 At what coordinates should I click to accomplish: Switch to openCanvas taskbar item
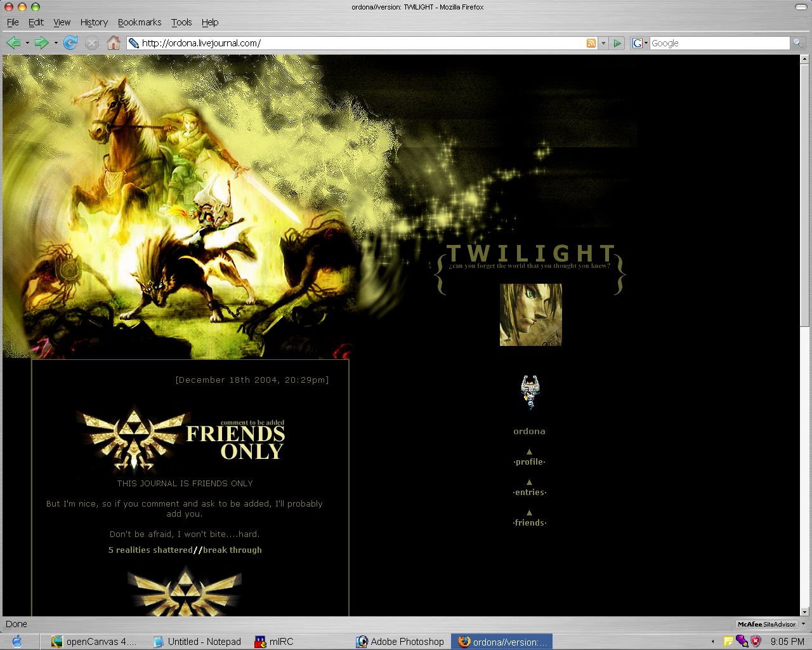tap(95, 642)
